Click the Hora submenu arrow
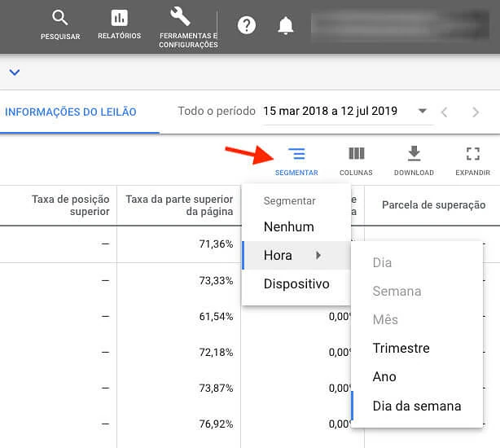The image size is (500, 448). coord(318,255)
